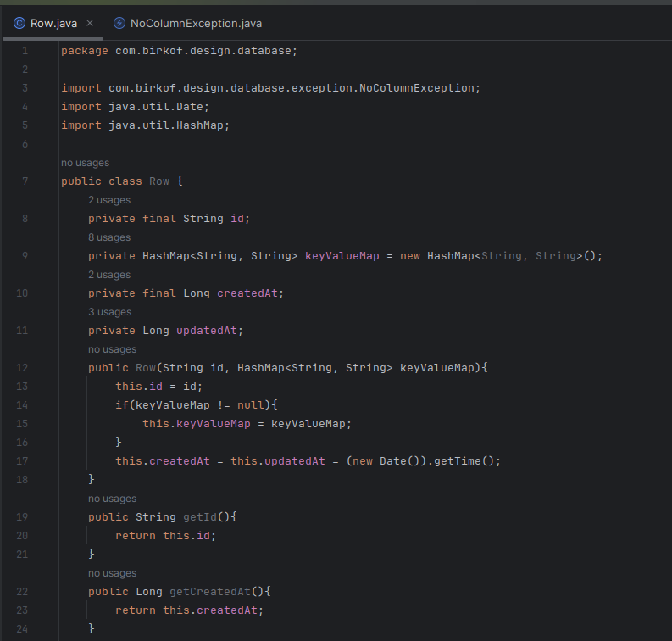
Task: Open '2 usages' hint above String id
Action: (109, 200)
